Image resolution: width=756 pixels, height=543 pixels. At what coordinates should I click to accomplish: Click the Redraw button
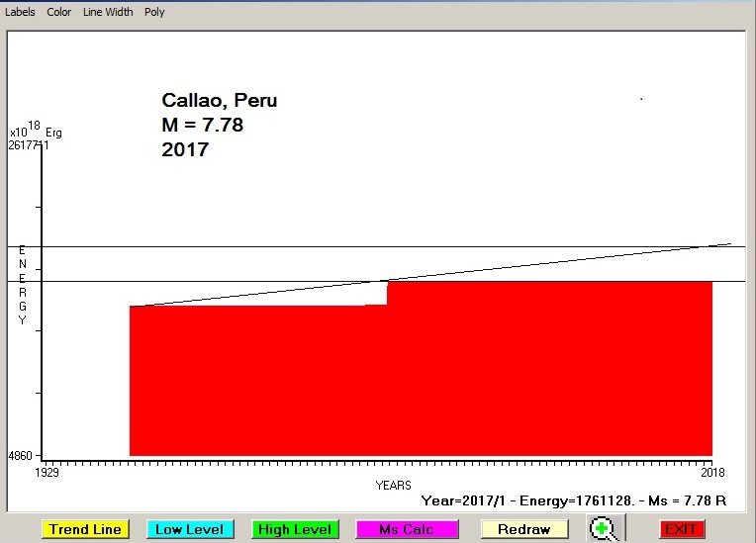pos(523,529)
